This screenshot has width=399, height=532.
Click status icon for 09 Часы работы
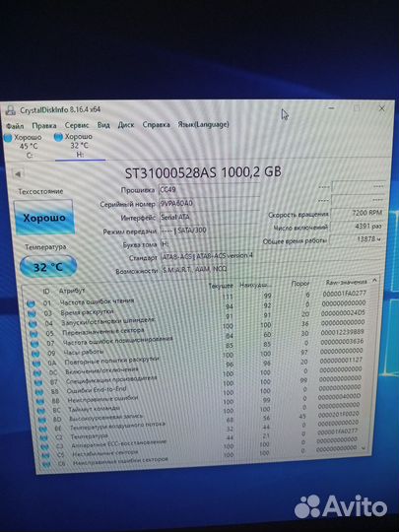tap(36, 354)
